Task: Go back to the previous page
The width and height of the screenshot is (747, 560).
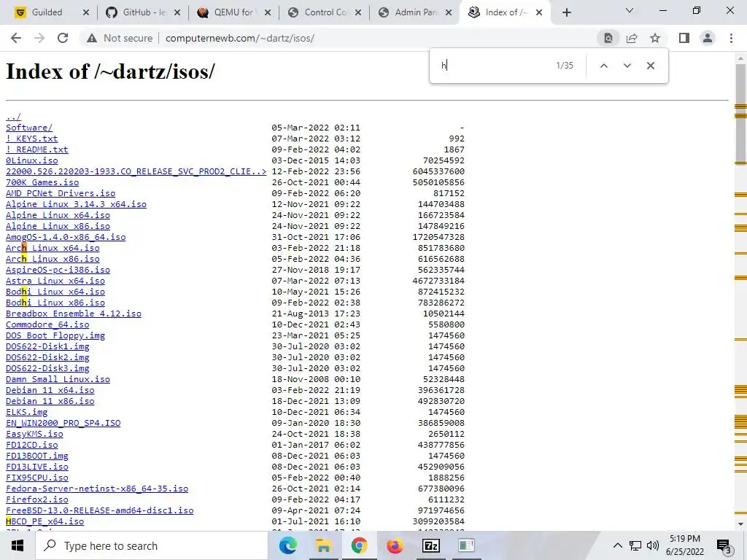Action: pos(16,38)
